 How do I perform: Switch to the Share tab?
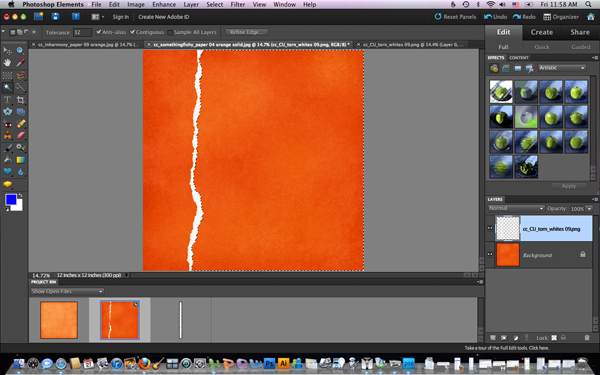click(580, 32)
